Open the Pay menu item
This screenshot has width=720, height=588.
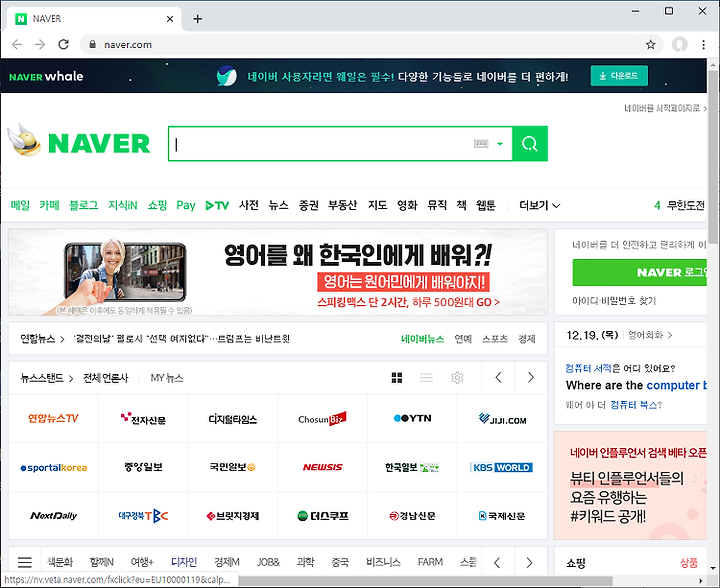coord(186,205)
